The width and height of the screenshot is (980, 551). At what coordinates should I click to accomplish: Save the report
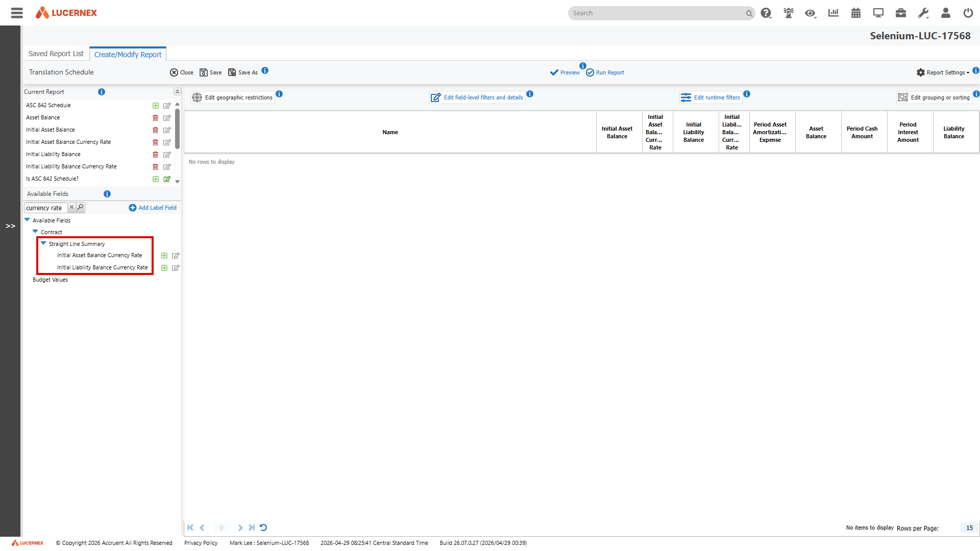210,72
